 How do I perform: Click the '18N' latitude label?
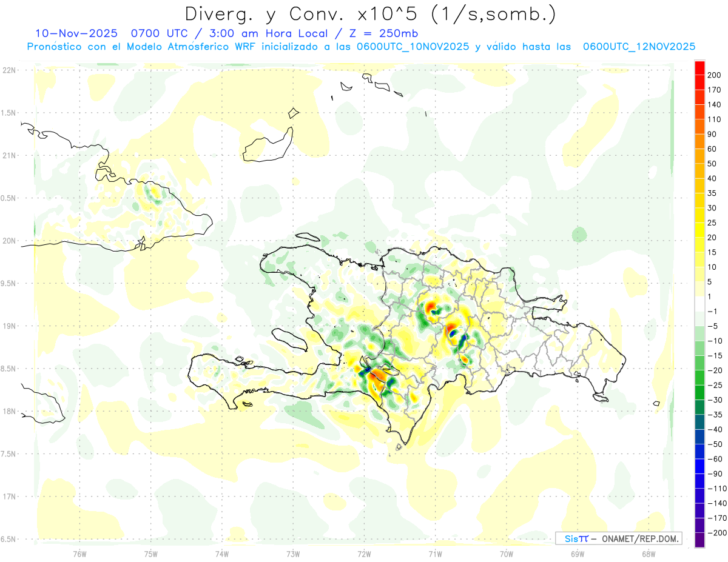pyautogui.click(x=9, y=411)
